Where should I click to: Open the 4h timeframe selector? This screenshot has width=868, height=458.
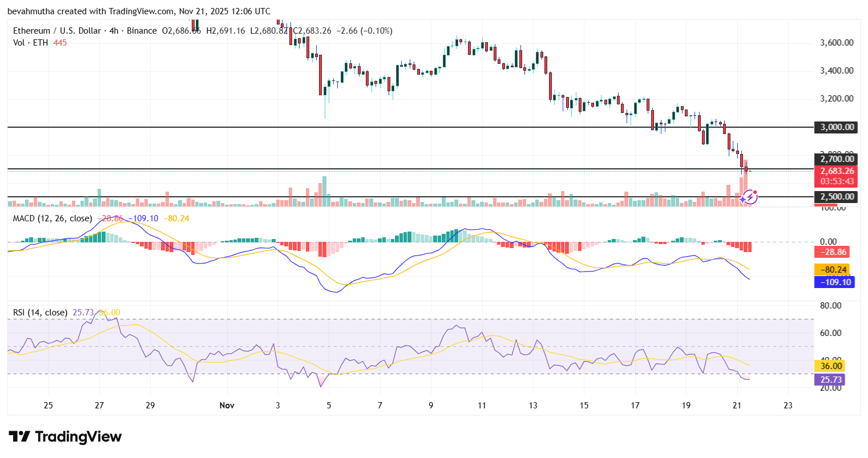click(x=114, y=31)
